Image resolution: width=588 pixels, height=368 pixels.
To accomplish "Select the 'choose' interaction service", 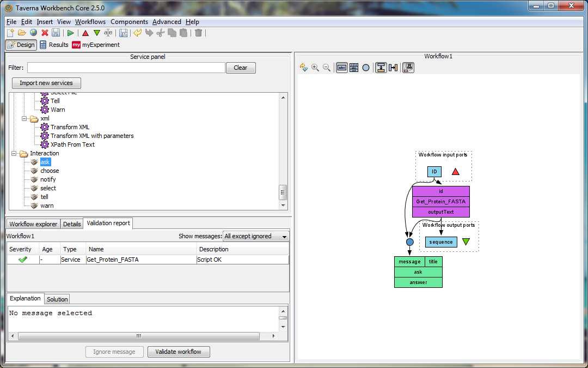I will (x=50, y=171).
